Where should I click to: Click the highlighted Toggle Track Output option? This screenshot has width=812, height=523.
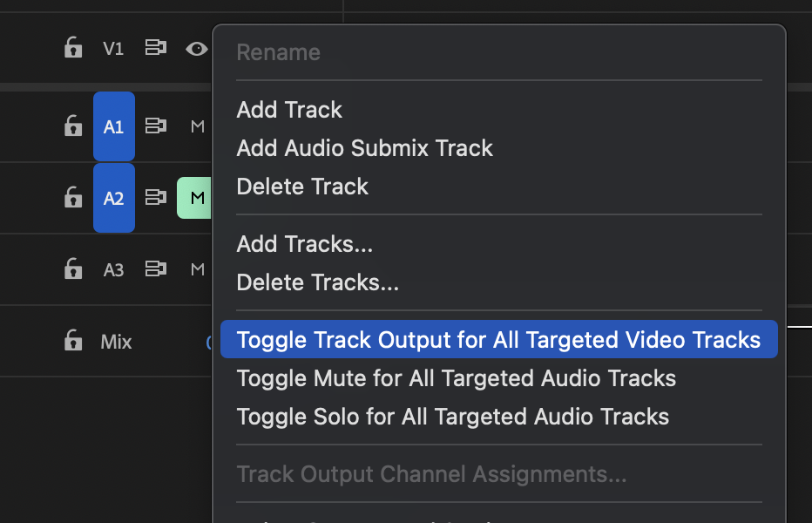coord(499,340)
